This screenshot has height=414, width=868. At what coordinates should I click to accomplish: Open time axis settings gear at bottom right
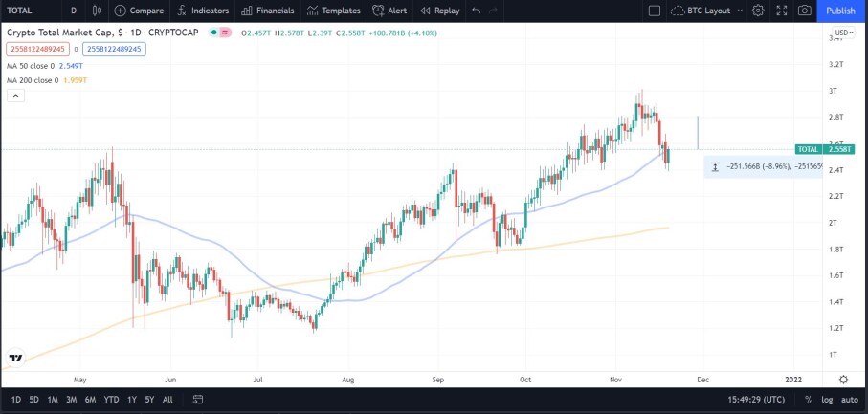coord(843,380)
